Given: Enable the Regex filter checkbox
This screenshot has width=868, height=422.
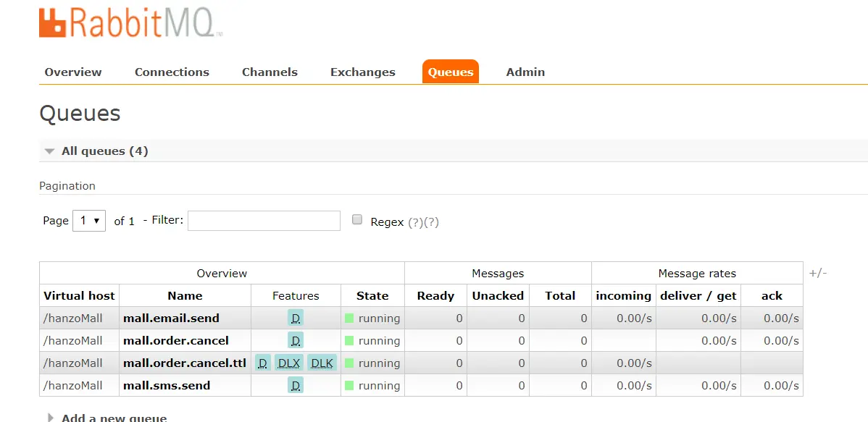Looking at the screenshot, I should pyautogui.click(x=357, y=220).
